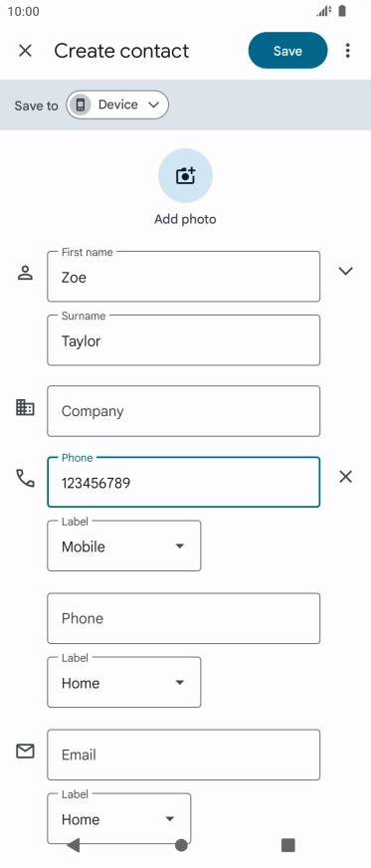Viewport: 371px width, 868px height.
Task: Expand more name fields chevron
Action: pos(345,271)
